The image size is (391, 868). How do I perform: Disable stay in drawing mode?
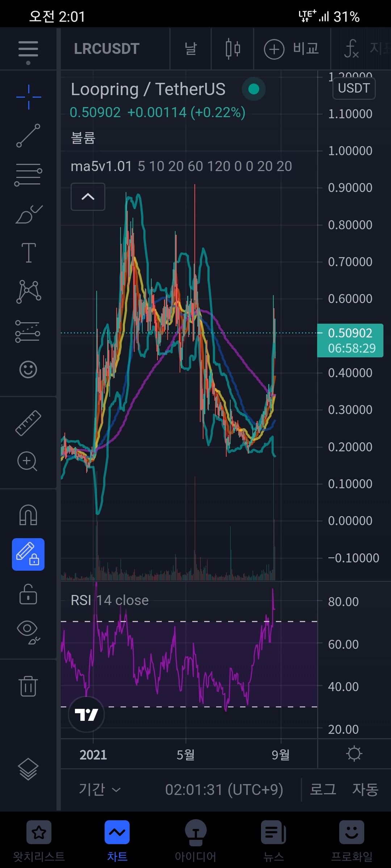pyautogui.click(x=28, y=554)
